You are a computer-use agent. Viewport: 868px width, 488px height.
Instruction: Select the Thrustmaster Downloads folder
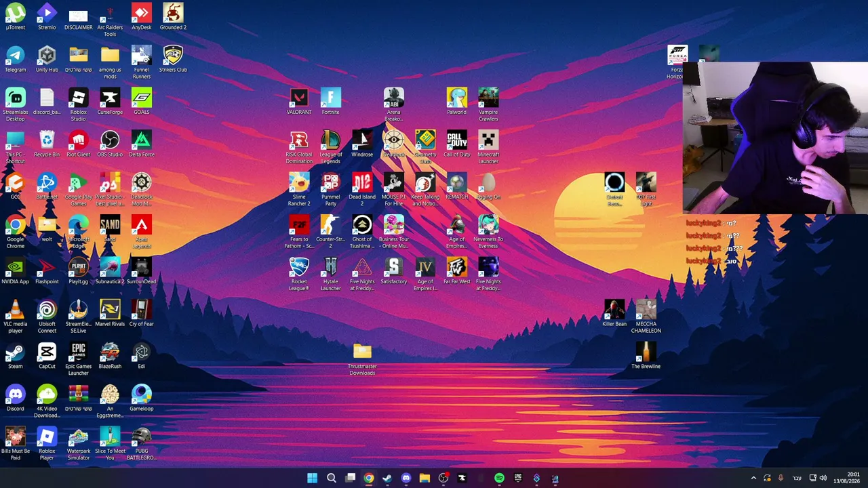coord(362,359)
